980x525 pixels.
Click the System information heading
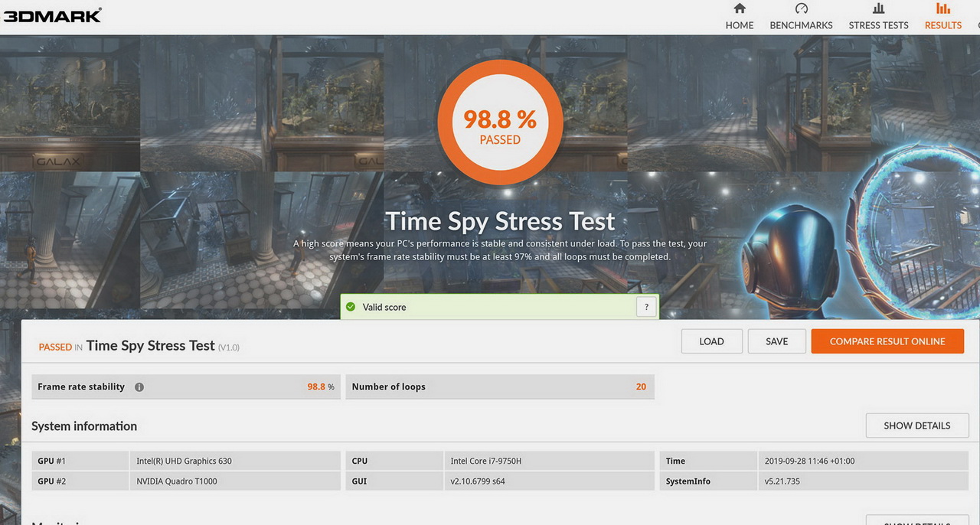click(84, 426)
